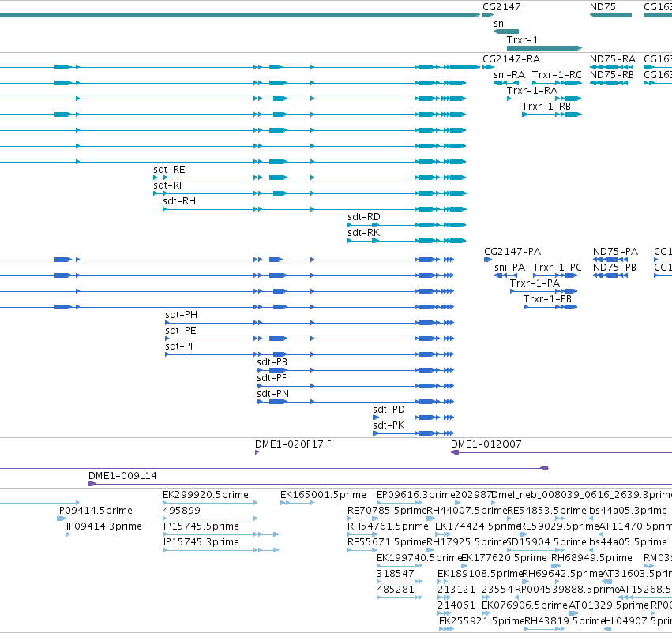Viewport: 672px width, 633px height.
Task: Click the sdt-PF CDS label
Action: click(272, 379)
